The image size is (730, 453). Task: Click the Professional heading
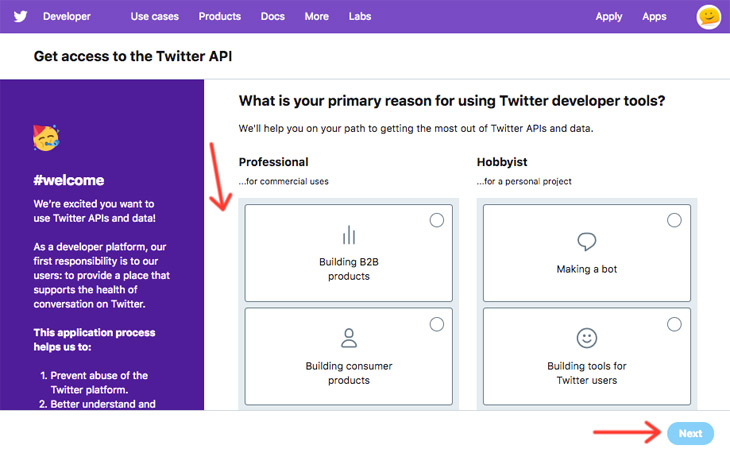(274, 162)
